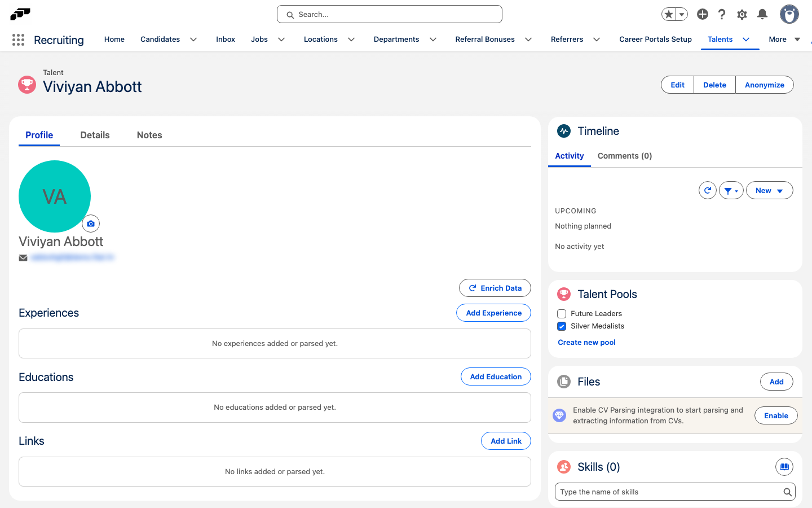Open the App Launcher grid icon

tap(18, 40)
